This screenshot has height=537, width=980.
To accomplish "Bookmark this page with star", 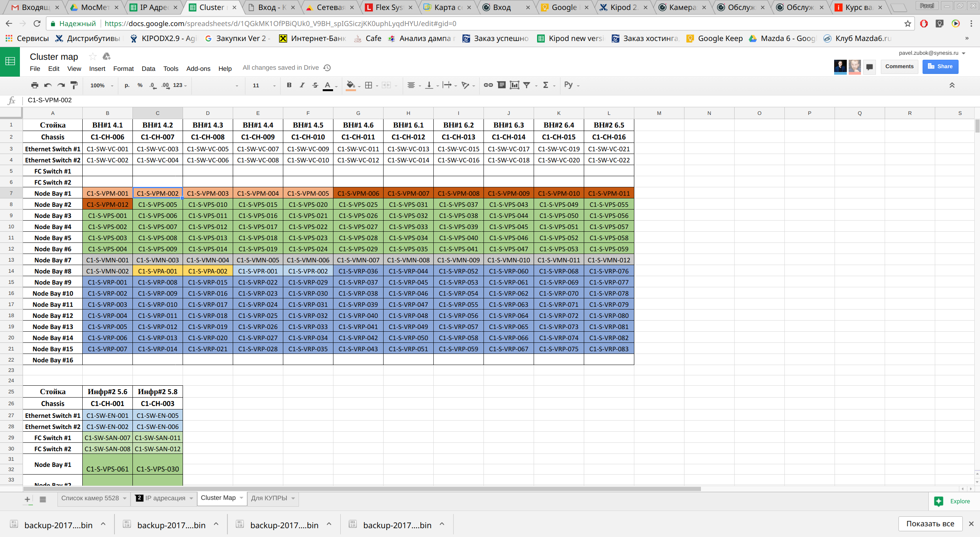I will (907, 24).
